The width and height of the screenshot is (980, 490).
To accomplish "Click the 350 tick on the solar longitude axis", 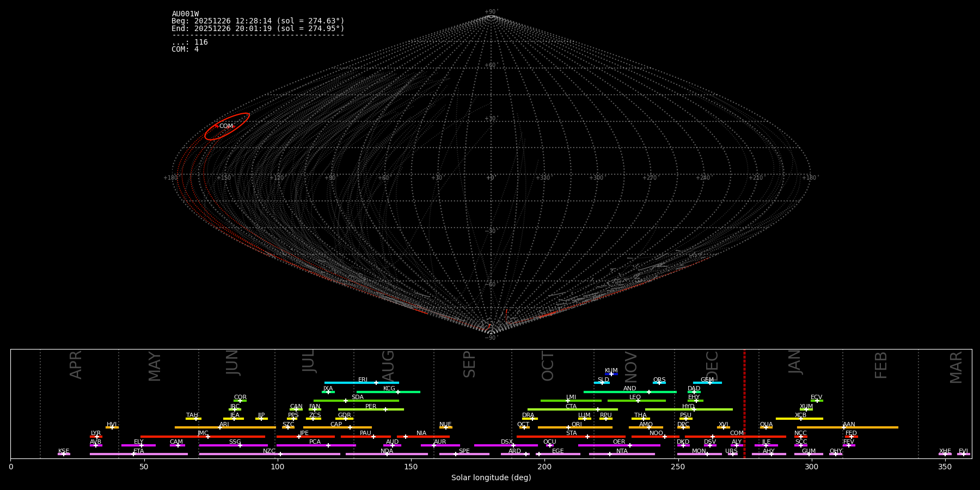I will pyautogui.click(x=945, y=467).
